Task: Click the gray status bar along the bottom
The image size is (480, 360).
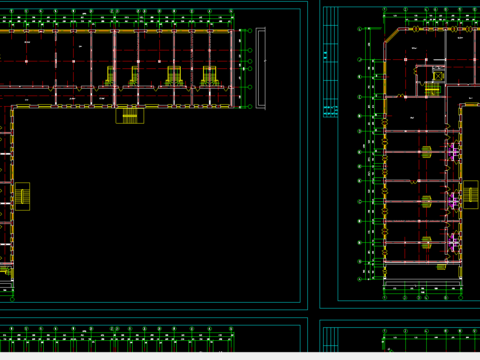Action: (240, 356)
